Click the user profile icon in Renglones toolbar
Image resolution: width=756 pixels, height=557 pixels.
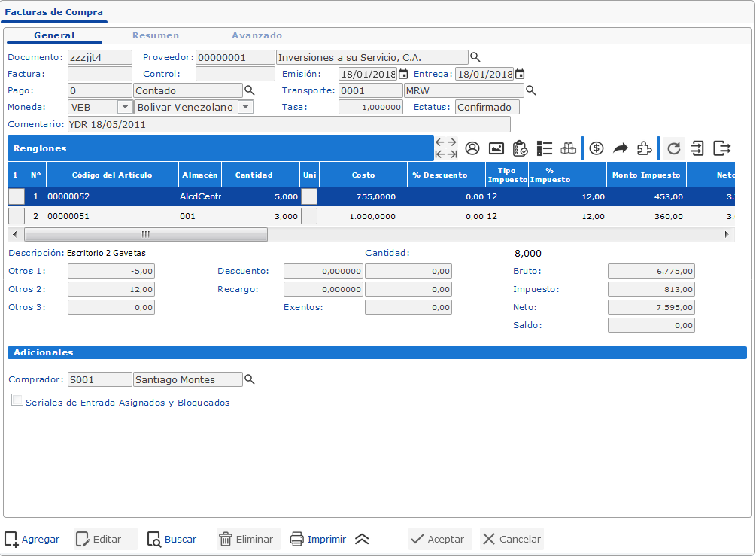pos(472,148)
